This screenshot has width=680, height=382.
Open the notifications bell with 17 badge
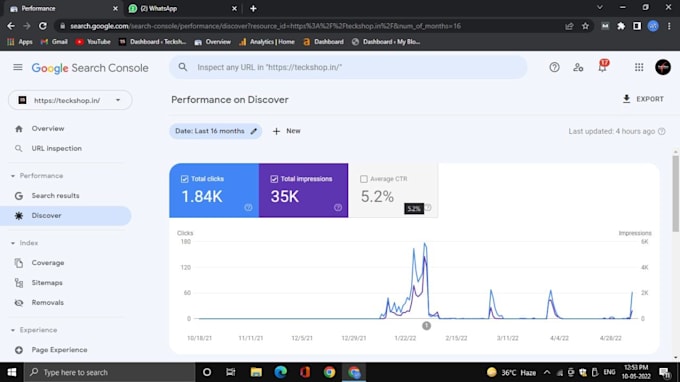[x=603, y=66]
